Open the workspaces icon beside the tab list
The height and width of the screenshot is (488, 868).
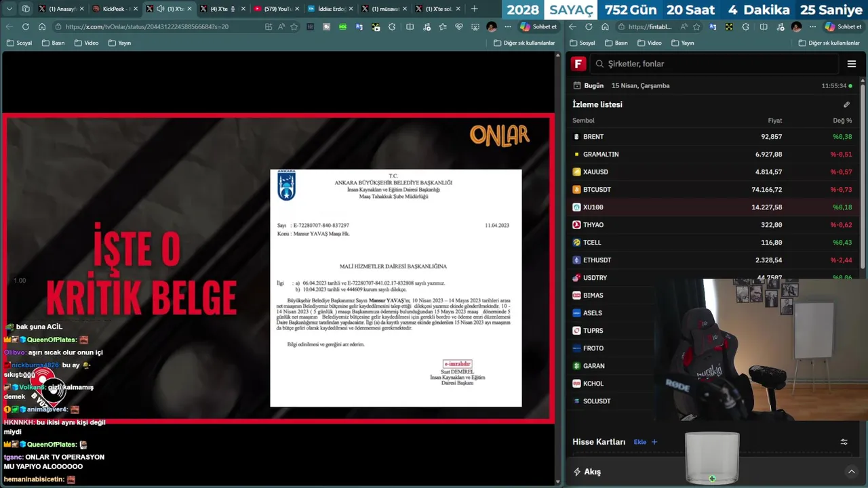(26, 9)
